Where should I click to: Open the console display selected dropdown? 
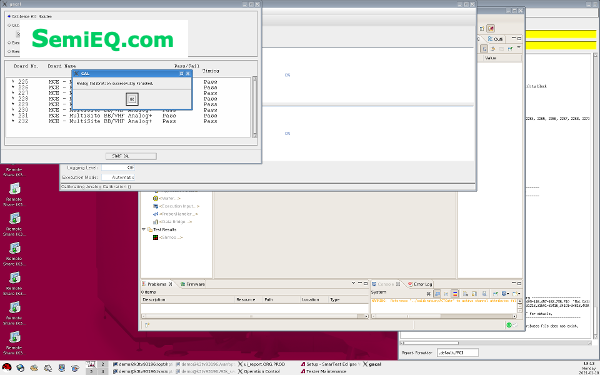[x=505, y=294]
